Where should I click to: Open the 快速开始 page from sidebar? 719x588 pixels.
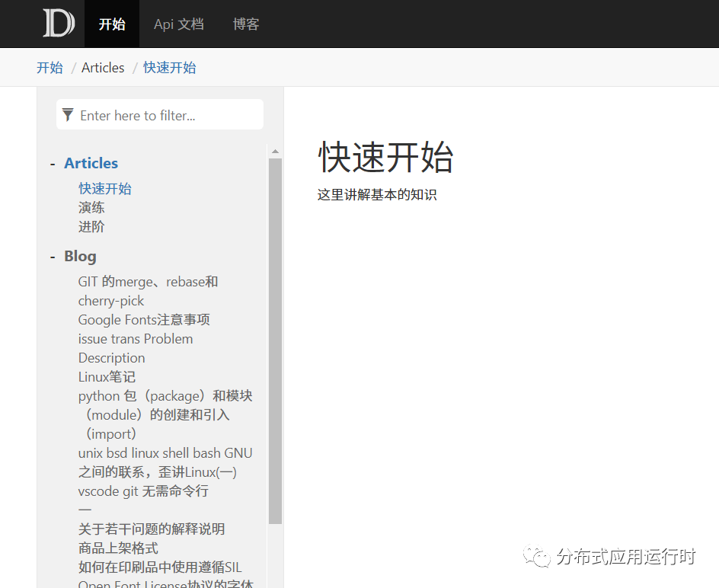104,187
